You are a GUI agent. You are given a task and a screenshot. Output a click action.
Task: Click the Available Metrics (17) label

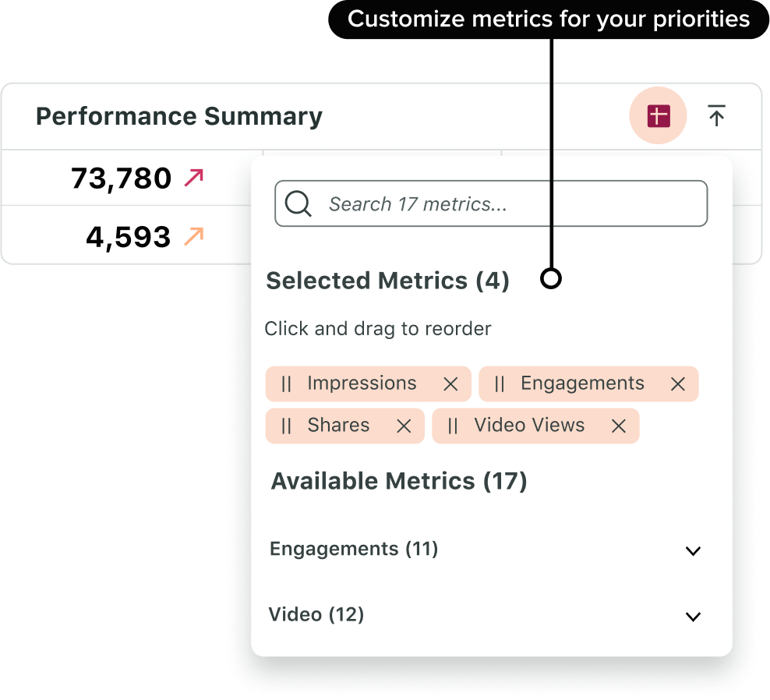397,481
